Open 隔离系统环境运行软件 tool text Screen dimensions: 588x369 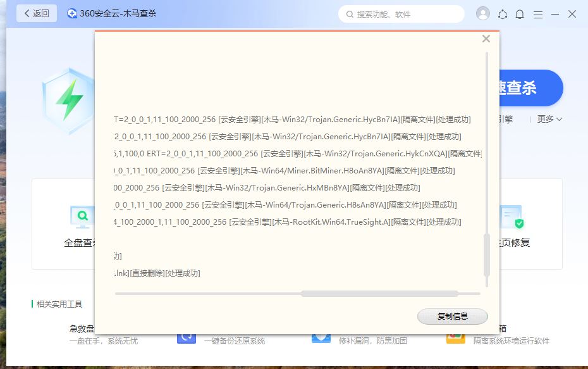click(511, 341)
